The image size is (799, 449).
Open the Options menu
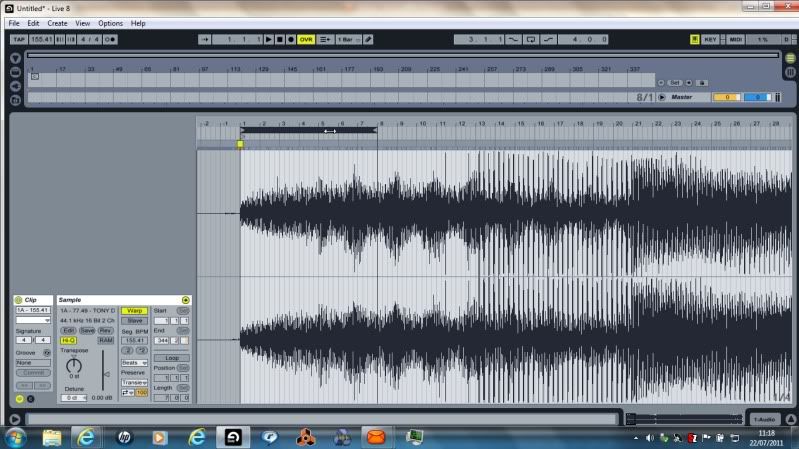(111, 22)
